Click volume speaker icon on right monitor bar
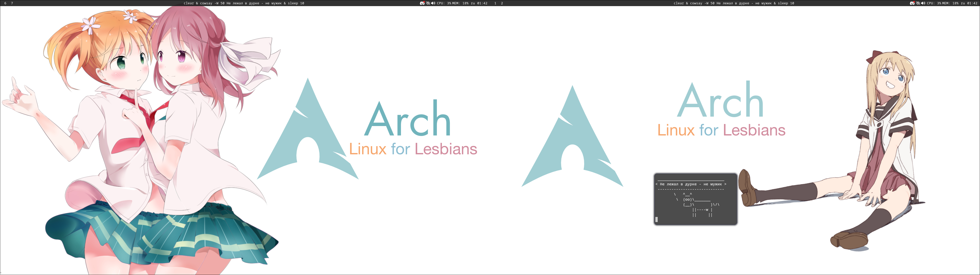Screen dimensions: 980x275 pos(923,3)
